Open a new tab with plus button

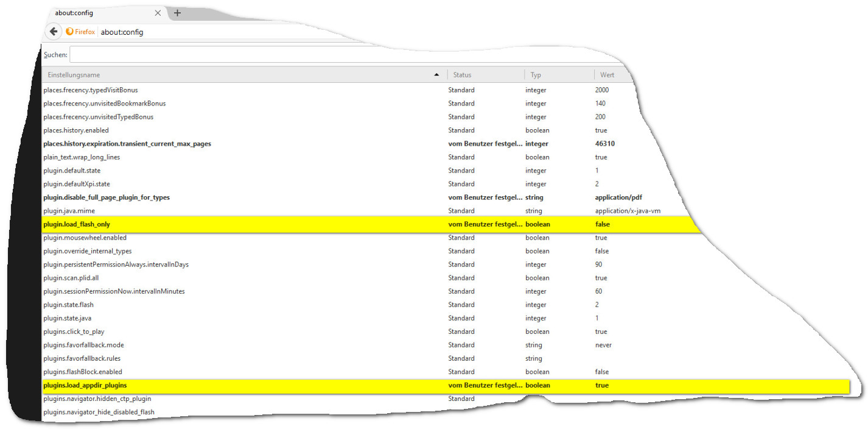coord(177,13)
